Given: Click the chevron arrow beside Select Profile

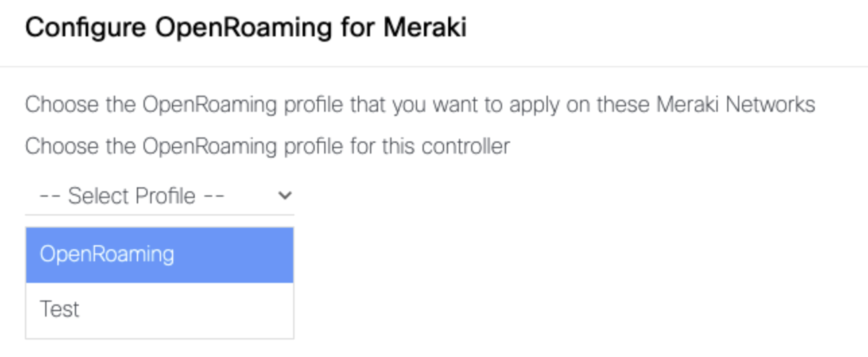Looking at the screenshot, I should pos(285,196).
